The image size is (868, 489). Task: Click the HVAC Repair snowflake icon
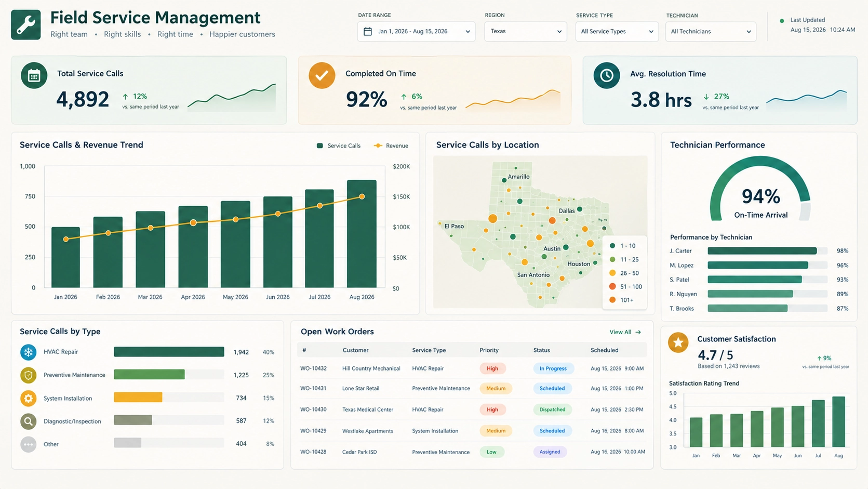tap(29, 352)
